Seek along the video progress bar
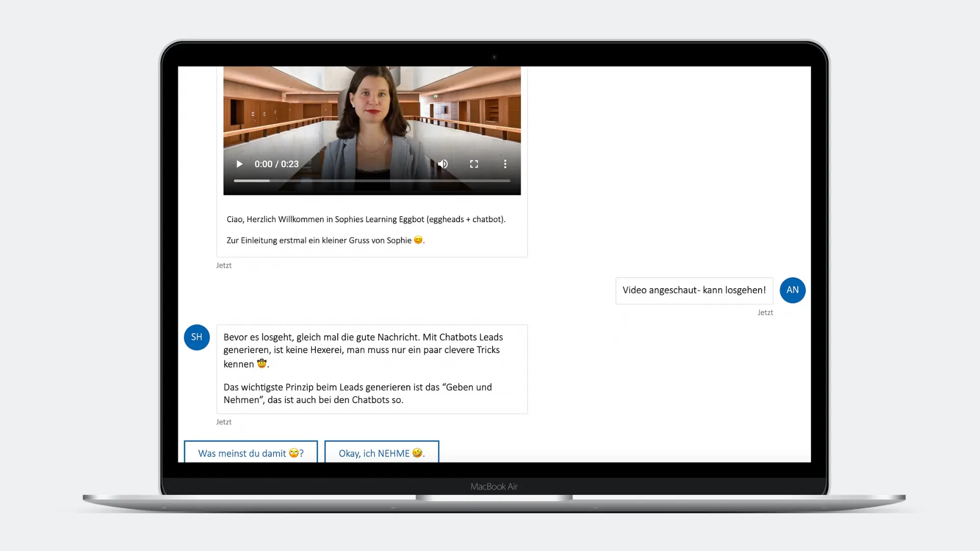The image size is (980, 551). [372, 181]
